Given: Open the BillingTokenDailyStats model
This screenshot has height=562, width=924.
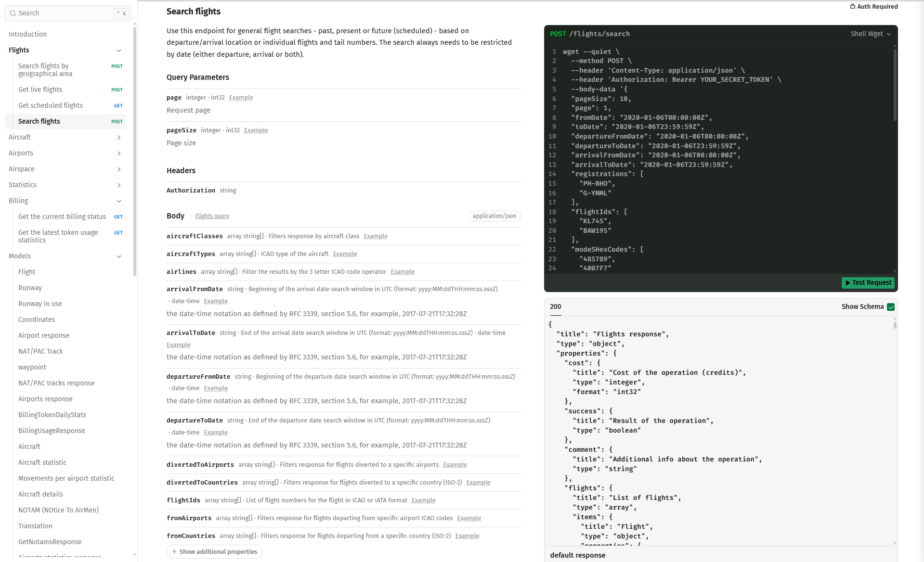Looking at the screenshot, I should click(52, 415).
